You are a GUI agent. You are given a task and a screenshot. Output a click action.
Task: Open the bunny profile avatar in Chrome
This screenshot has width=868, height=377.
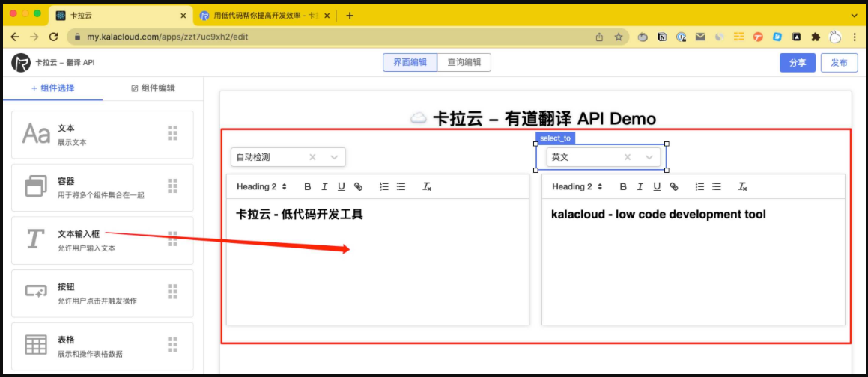[x=834, y=37]
